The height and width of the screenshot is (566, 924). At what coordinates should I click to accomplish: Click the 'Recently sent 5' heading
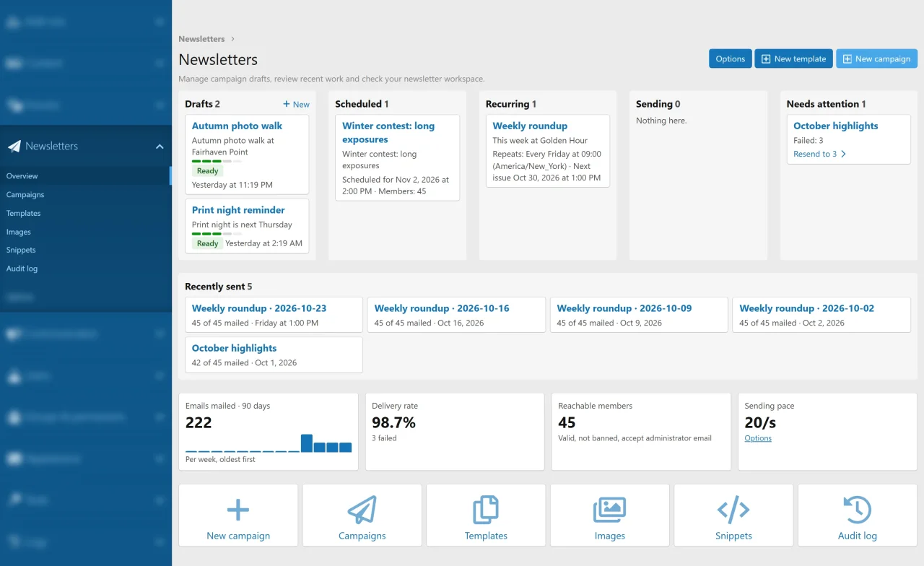pyautogui.click(x=219, y=287)
